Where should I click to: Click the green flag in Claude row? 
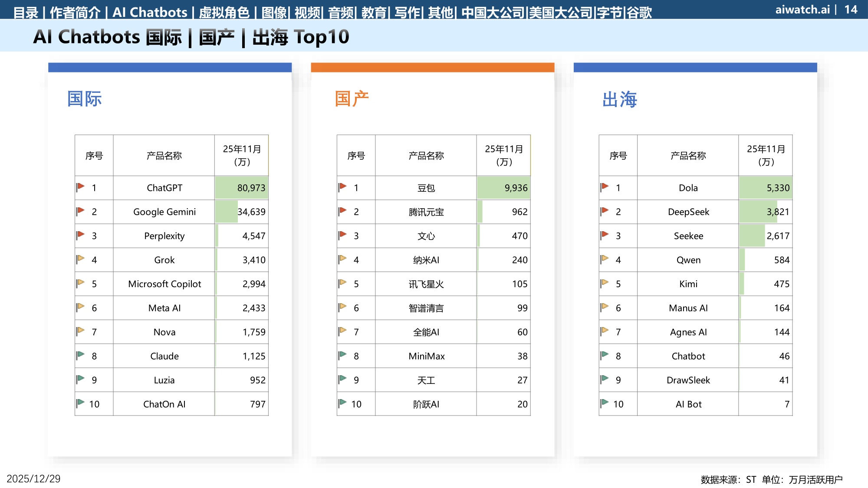click(80, 355)
